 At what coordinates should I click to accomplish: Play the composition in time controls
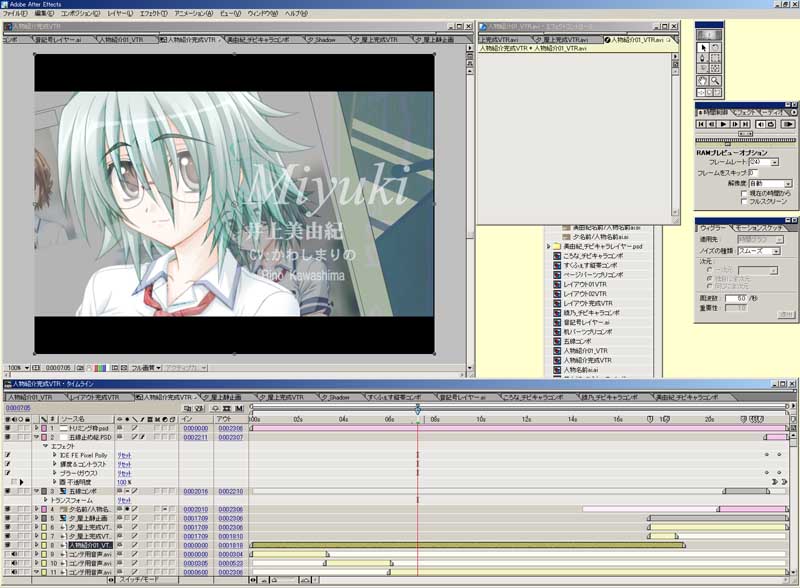point(723,124)
